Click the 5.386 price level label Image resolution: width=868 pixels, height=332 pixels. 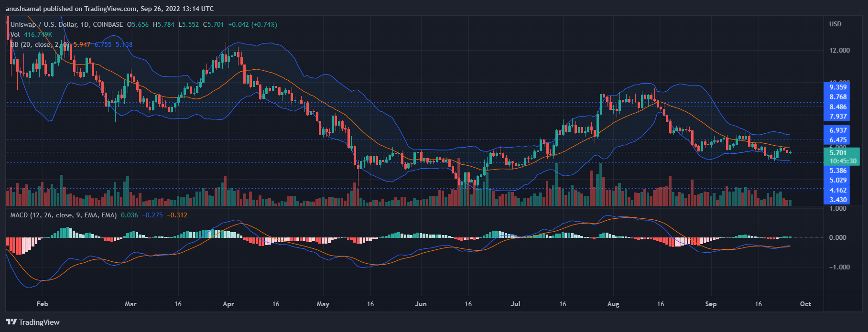[x=838, y=171]
